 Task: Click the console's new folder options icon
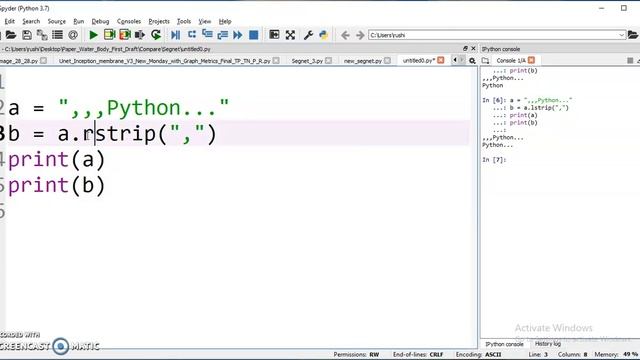point(485,60)
